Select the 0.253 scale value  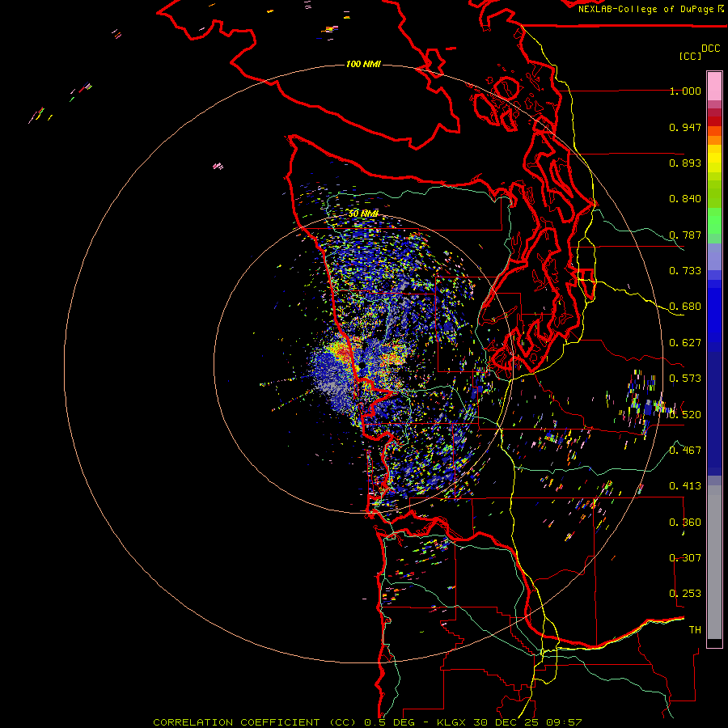click(685, 594)
